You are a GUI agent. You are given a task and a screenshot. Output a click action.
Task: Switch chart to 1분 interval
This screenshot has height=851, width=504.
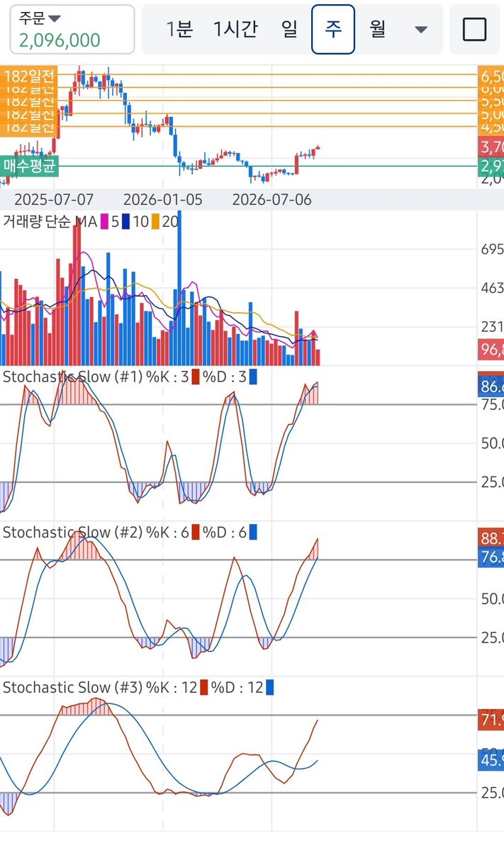(x=179, y=29)
